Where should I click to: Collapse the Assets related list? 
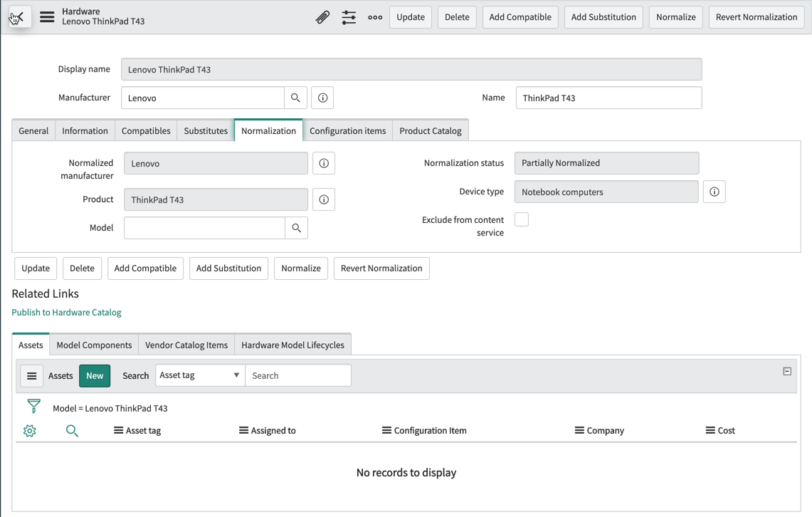coord(787,372)
